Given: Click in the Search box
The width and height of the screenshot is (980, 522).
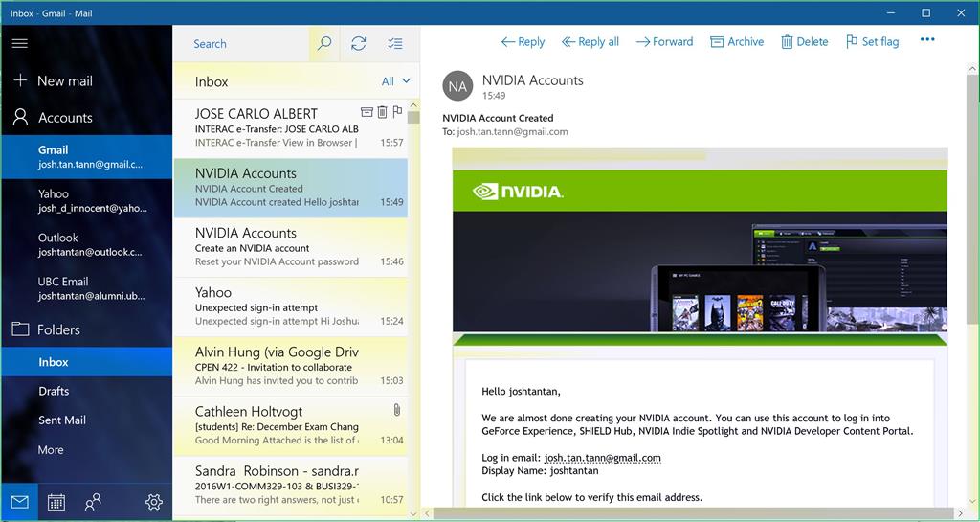Looking at the screenshot, I should tap(241, 44).
